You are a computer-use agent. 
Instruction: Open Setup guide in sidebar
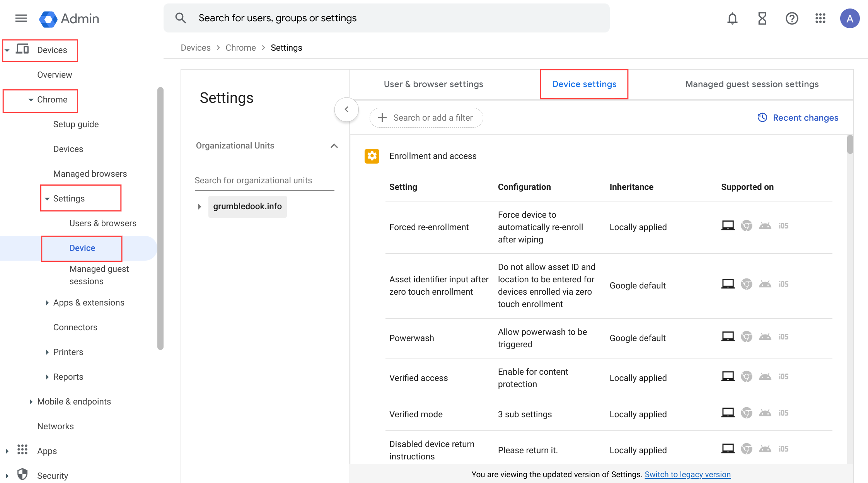[x=76, y=125]
